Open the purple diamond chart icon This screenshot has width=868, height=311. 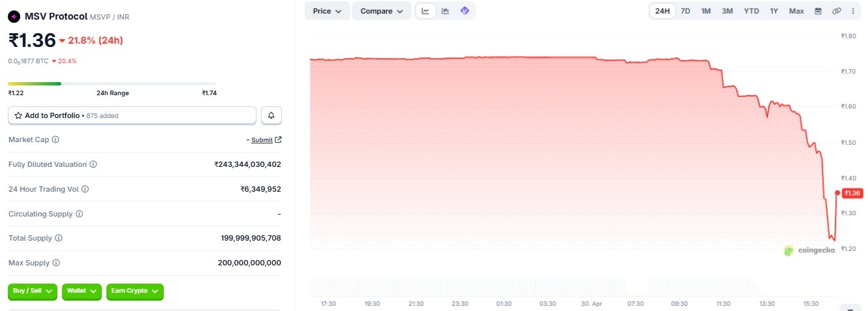click(x=465, y=11)
